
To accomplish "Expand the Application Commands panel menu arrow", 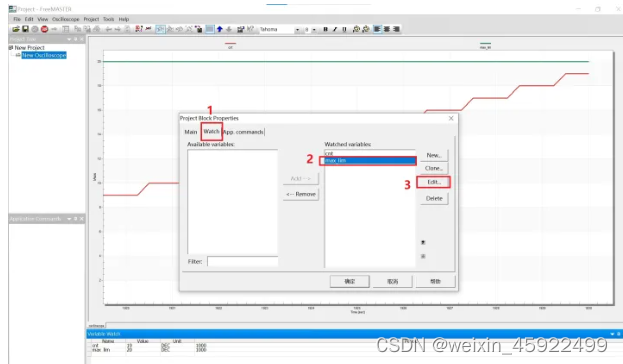I will (69, 219).
